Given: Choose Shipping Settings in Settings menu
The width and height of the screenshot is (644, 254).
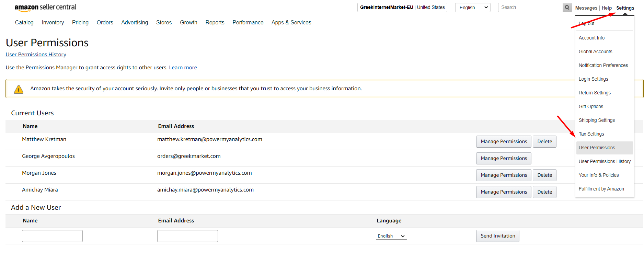Looking at the screenshot, I should pyautogui.click(x=597, y=120).
